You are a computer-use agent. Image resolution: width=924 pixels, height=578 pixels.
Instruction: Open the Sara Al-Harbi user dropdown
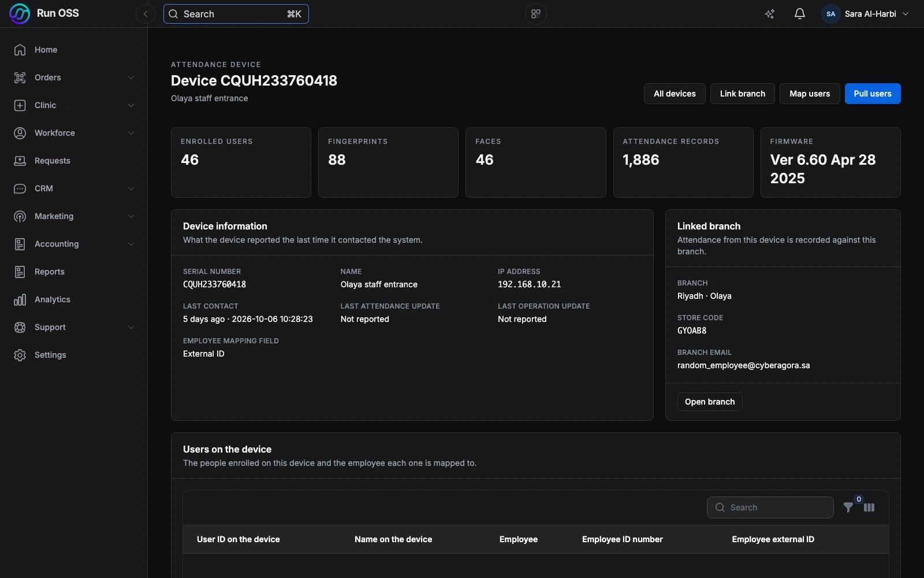pyautogui.click(x=866, y=14)
